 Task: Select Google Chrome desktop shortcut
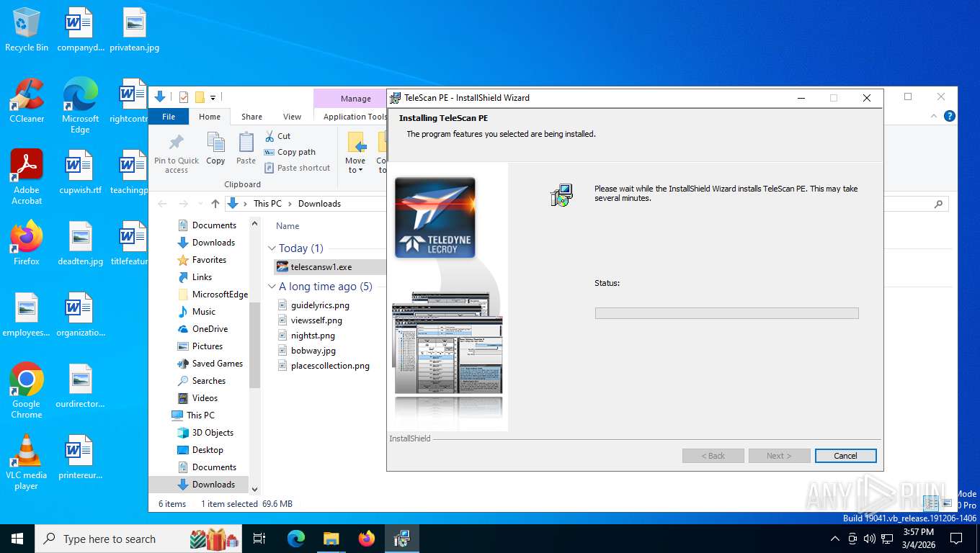(27, 391)
